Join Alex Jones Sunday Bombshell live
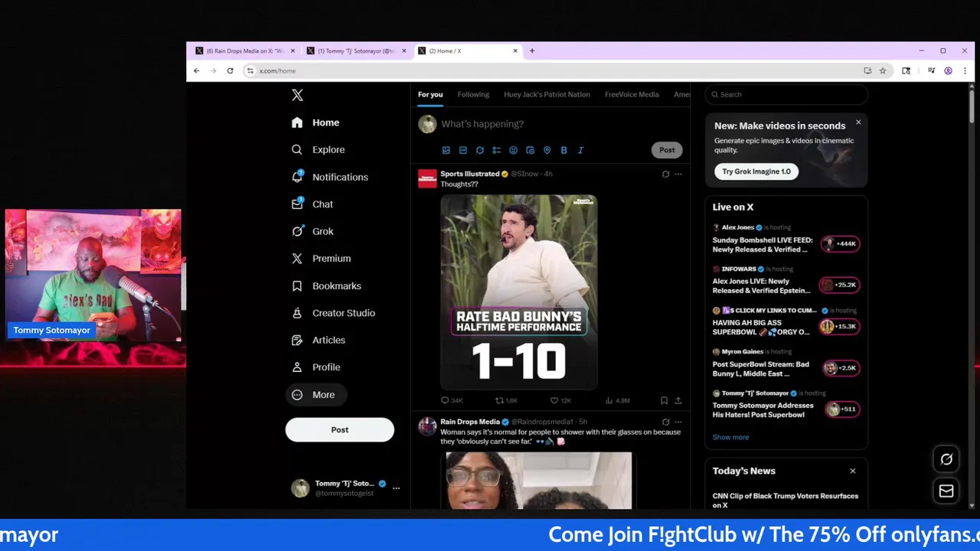Viewport: 980px width, 551px height. point(786,239)
